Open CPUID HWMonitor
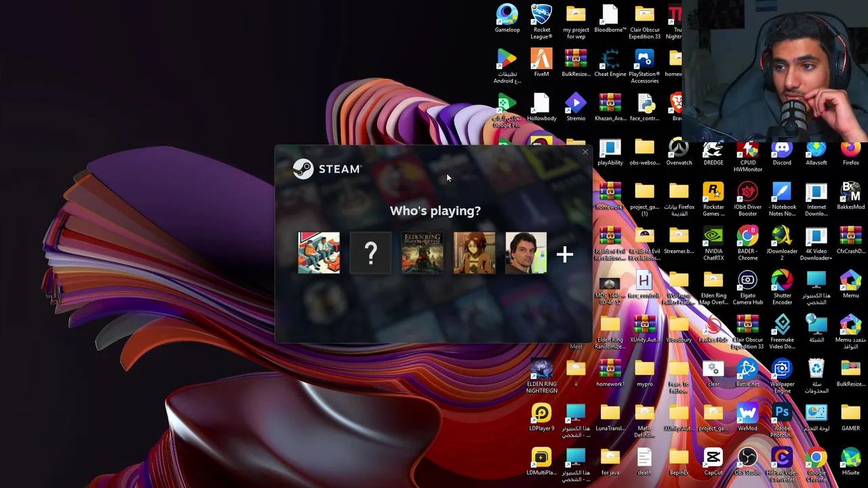 [747, 155]
